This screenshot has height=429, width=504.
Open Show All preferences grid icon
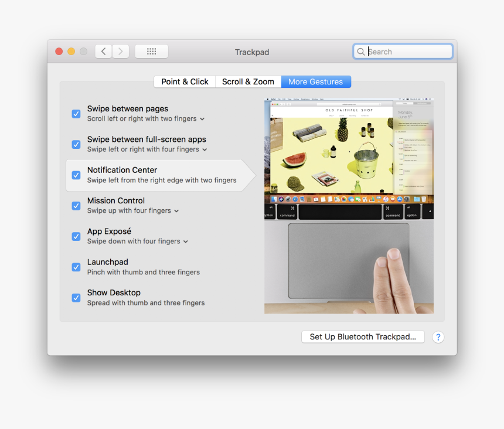(151, 51)
